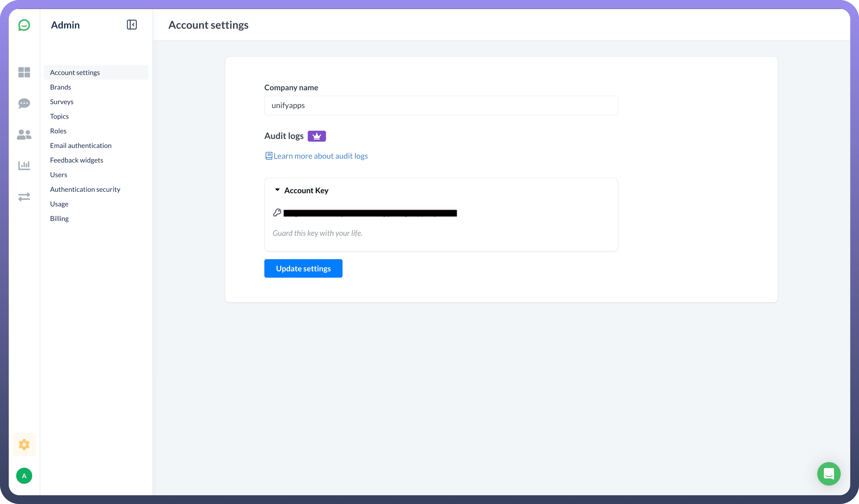This screenshot has height=504, width=859.
Task: Click the Company name input field
Action: pyautogui.click(x=441, y=105)
